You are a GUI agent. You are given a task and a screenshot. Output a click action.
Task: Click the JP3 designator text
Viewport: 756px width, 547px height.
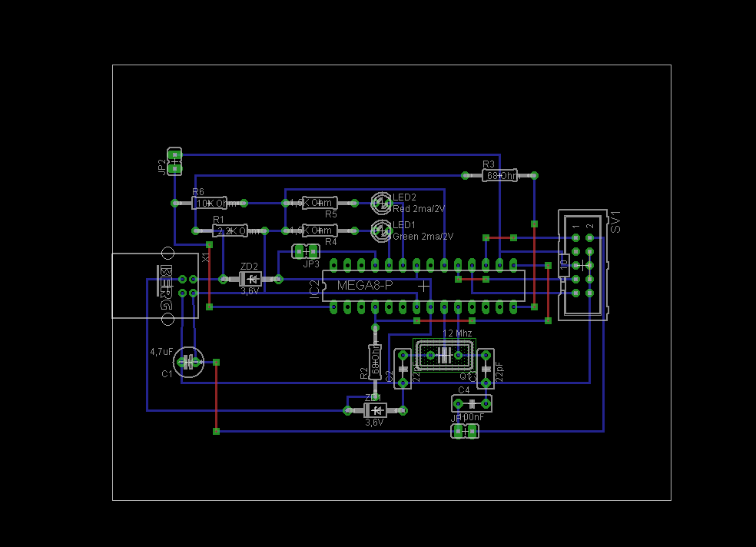(311, 264)
